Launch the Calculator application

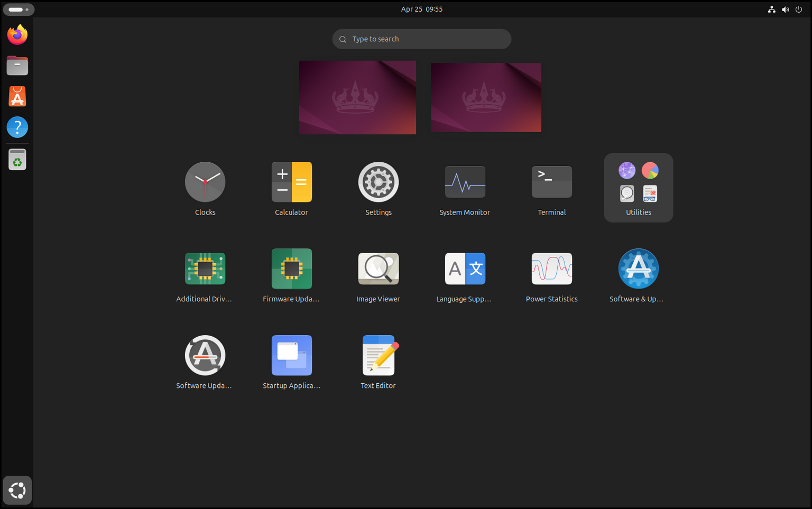(x=291, y=182)
